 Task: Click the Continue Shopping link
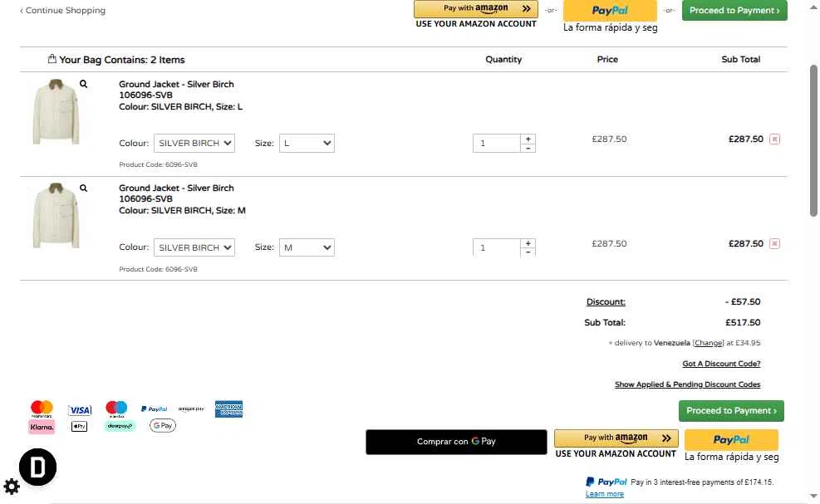coord(63,11)
